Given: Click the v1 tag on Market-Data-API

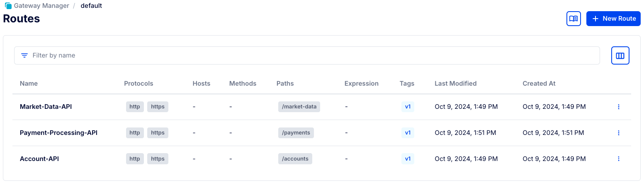Looking at the screenshot, I should point(408,107).
